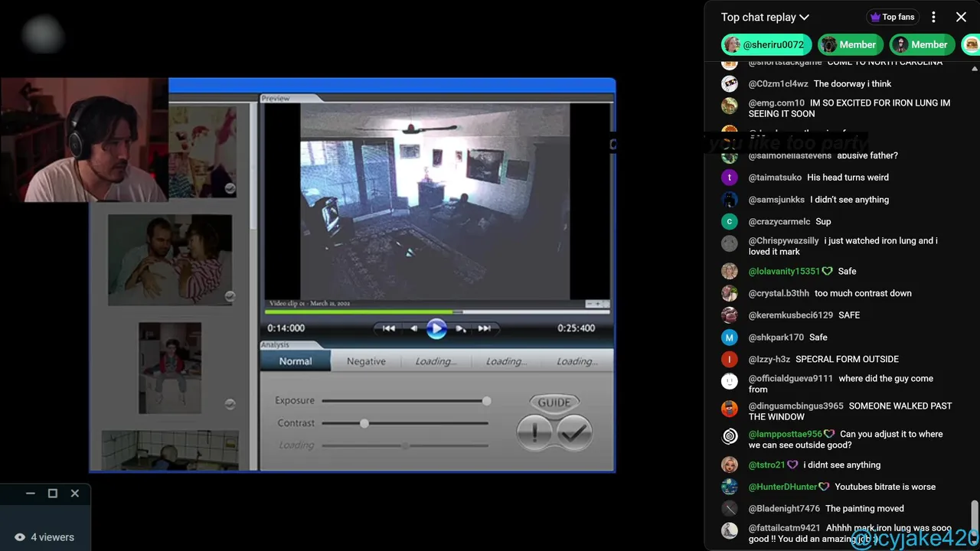Step one frame backward in the clip
The height and width of the screenshot is (551, 980).
(414, 328)
